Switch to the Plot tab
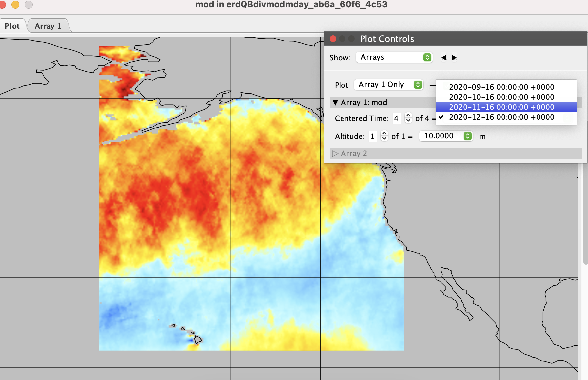 click(12, 26)
